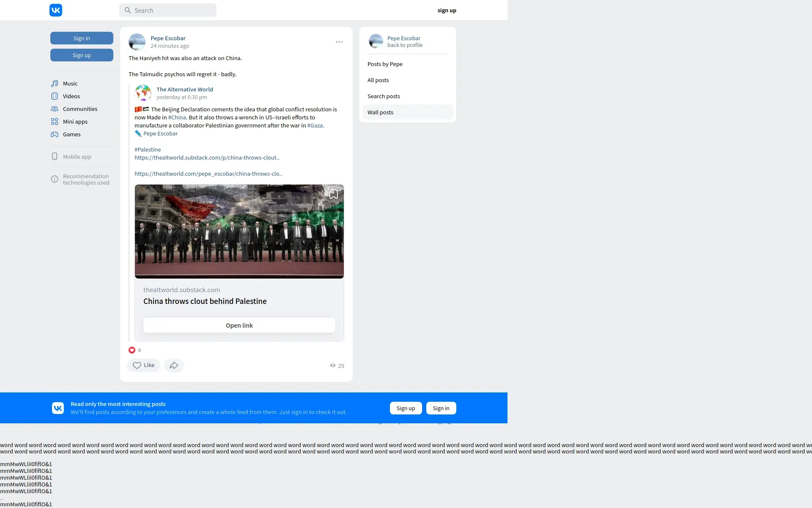Click the blue Sign in sidebar button
This screenshot has width=812, height=508.
tap(82, 38)
